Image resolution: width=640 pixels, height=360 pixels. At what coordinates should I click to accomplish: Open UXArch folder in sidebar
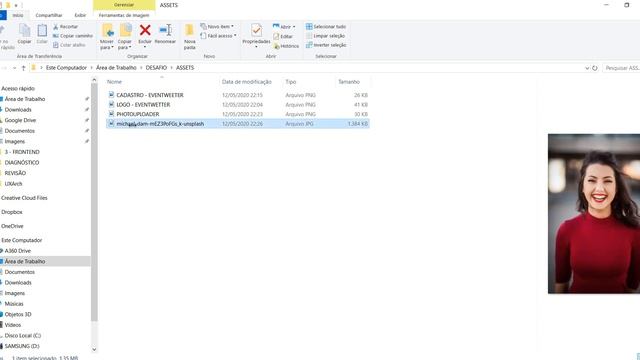click(x=13, y=184)
